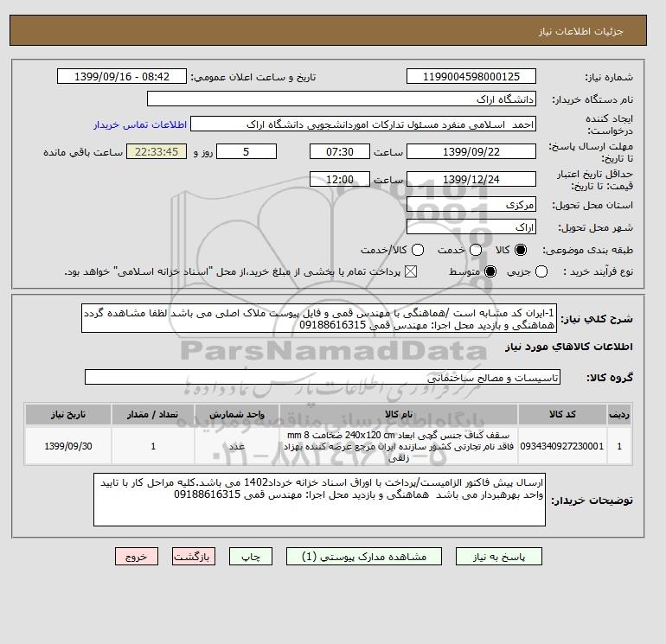Click the page title جزئیات اطلاعات نیاز

click(x=580, y=31)
